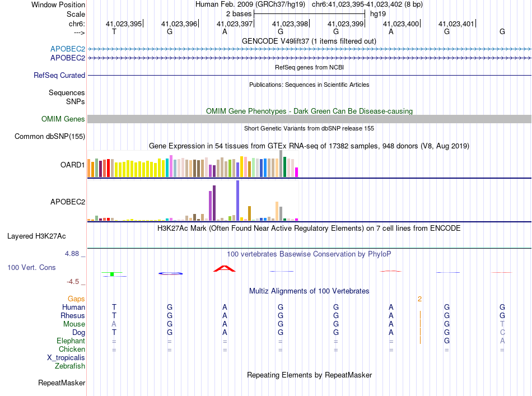
Task: Click the lower dark-blue APOBEC2 gene label
Action: (x=68, y=58)
